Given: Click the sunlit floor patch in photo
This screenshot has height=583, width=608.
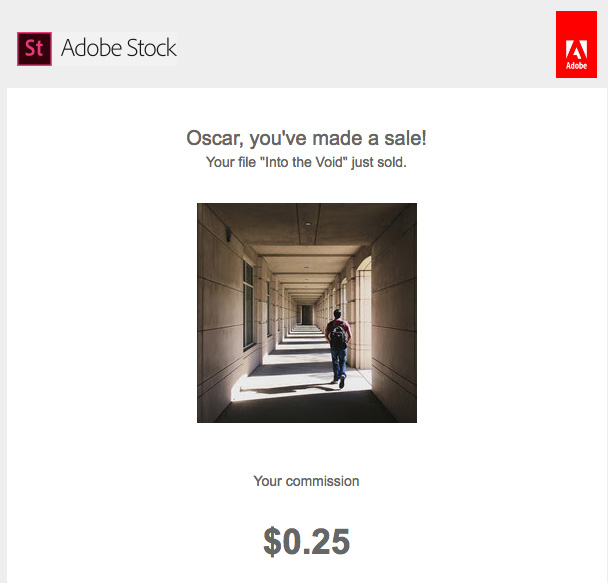Looking at the screenshot, I should click(x=290, y=378).
